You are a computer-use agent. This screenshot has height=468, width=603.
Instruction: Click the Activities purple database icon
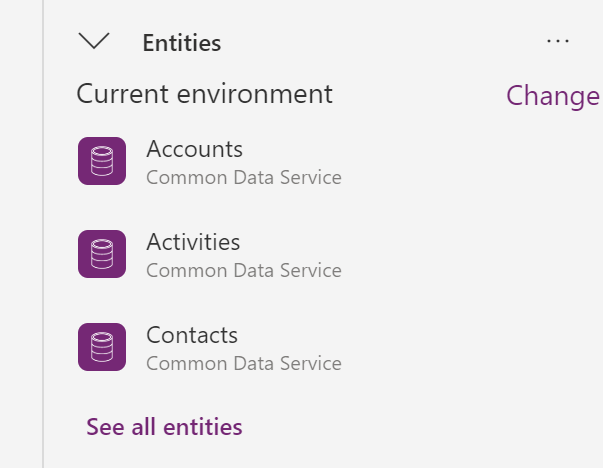(101, 254)
